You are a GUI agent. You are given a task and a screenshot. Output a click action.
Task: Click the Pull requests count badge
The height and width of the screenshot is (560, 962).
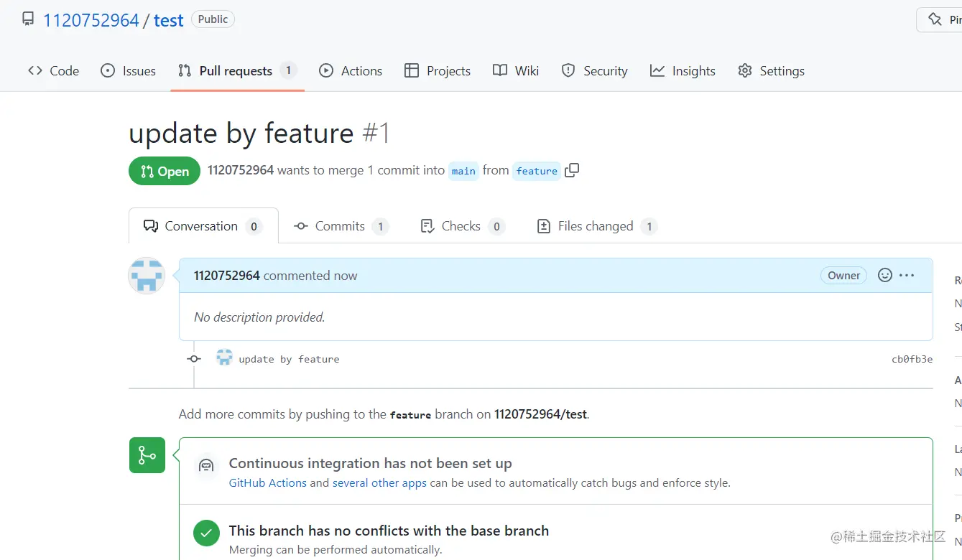click(x=288, y=70)
